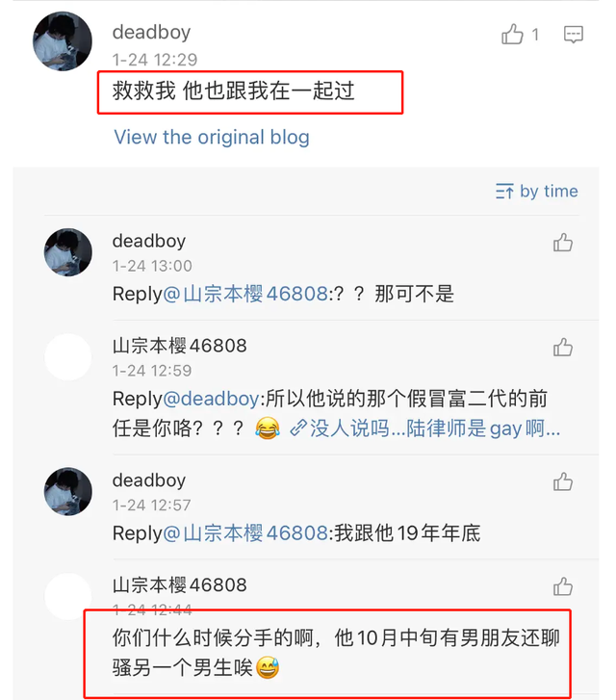Open 山宗本樱46808 username at 12:44
The height and width of the screenshot is (700, 616).
(179, 585)
